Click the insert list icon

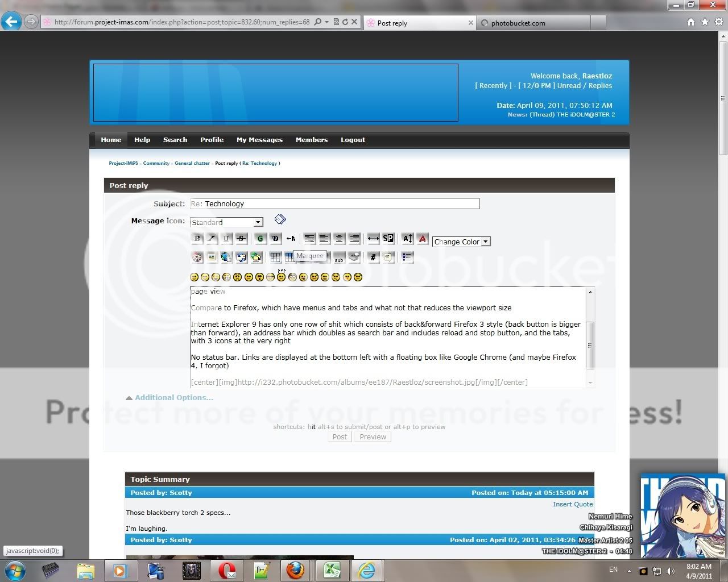pyautogui.click(x=407, y=257)
